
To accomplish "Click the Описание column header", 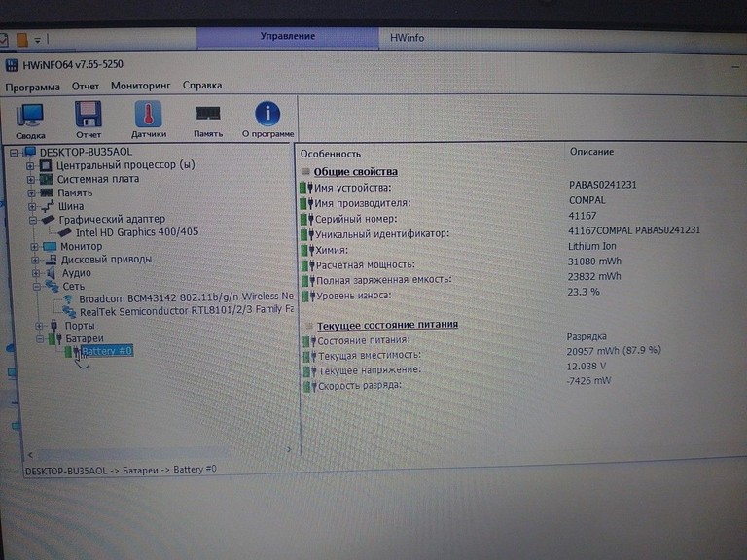I will [591, 152].
